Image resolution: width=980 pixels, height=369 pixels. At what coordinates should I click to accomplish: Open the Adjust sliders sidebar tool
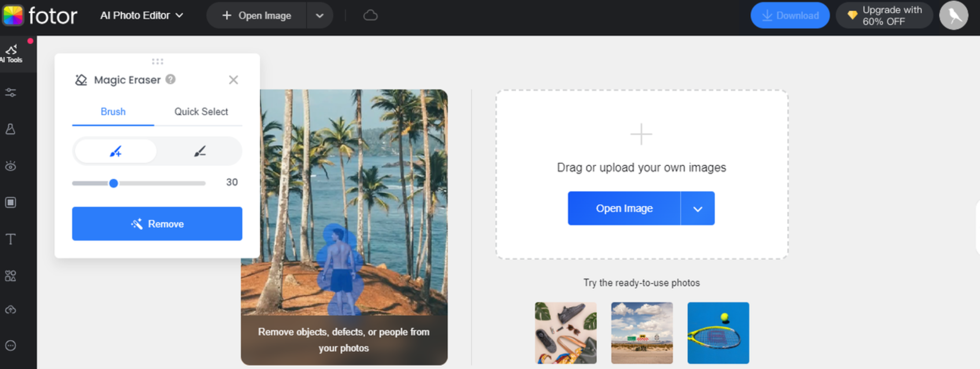click(11, 93)
